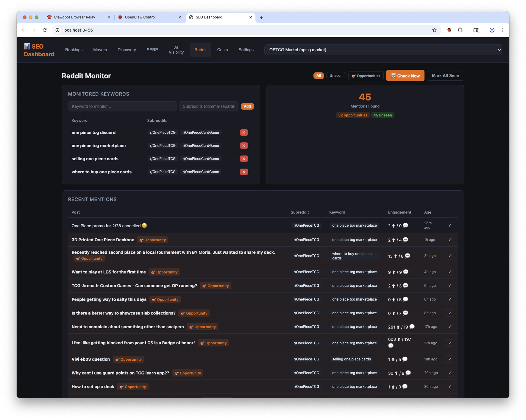526x420 pixels.
Task: Mark 'TCG-Arena.fr Custom Games' post as seen
Action: click(x=449, y=286)
